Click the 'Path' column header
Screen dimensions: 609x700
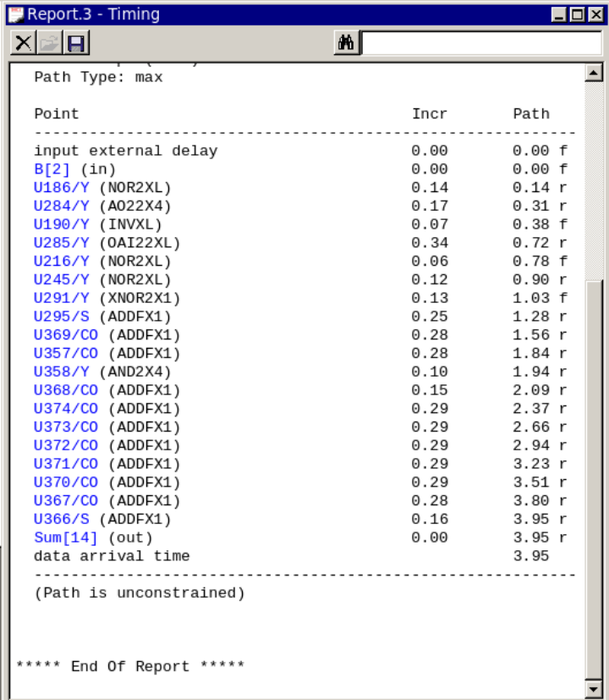coord(531,113)
